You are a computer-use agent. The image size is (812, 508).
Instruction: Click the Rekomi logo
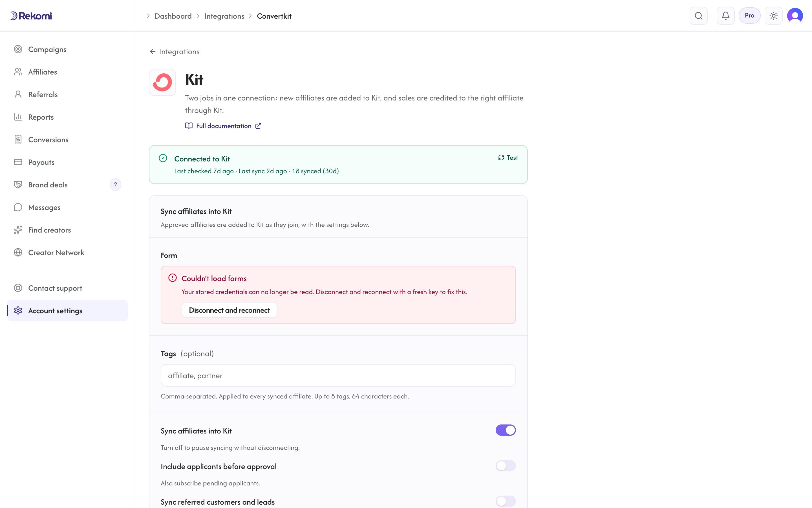[31, 16]
